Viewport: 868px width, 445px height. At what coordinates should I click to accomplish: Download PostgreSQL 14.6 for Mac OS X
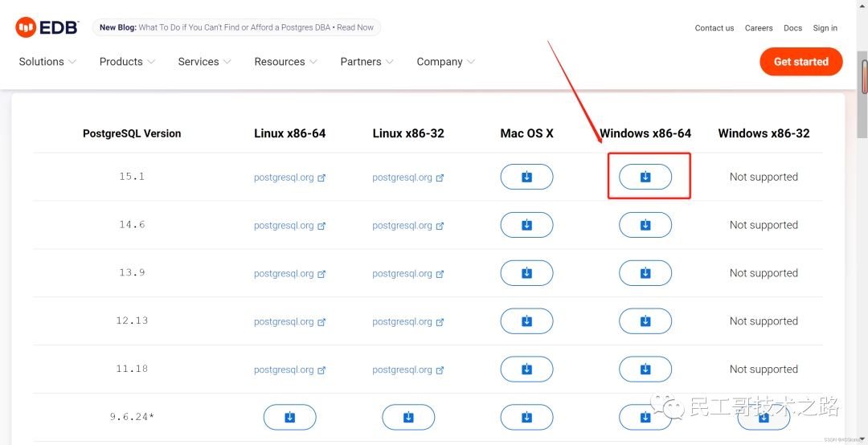pos(526,225)
